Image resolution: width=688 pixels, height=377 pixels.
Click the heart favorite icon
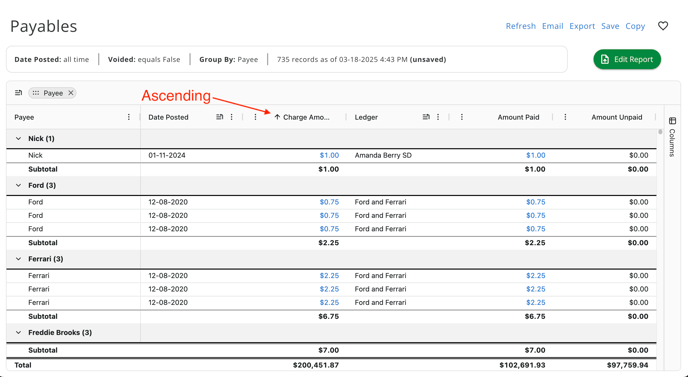(663, 26)
